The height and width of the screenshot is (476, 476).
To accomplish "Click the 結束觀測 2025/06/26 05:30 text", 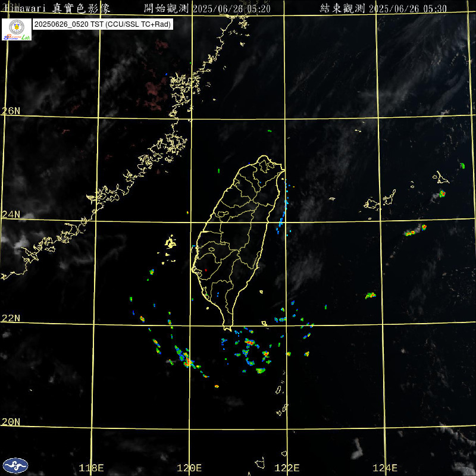I will click(x=383, y=8).
